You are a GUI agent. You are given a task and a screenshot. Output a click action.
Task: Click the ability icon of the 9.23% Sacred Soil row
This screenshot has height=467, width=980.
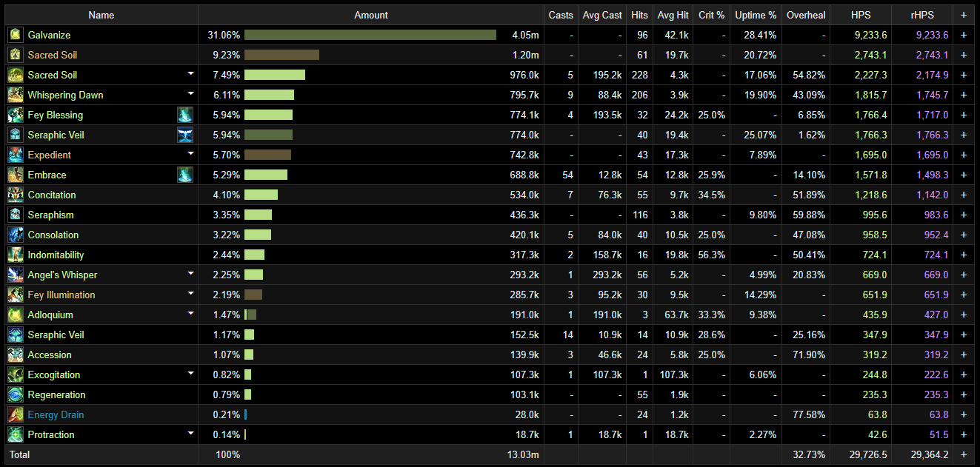click(x=16, y=55)
